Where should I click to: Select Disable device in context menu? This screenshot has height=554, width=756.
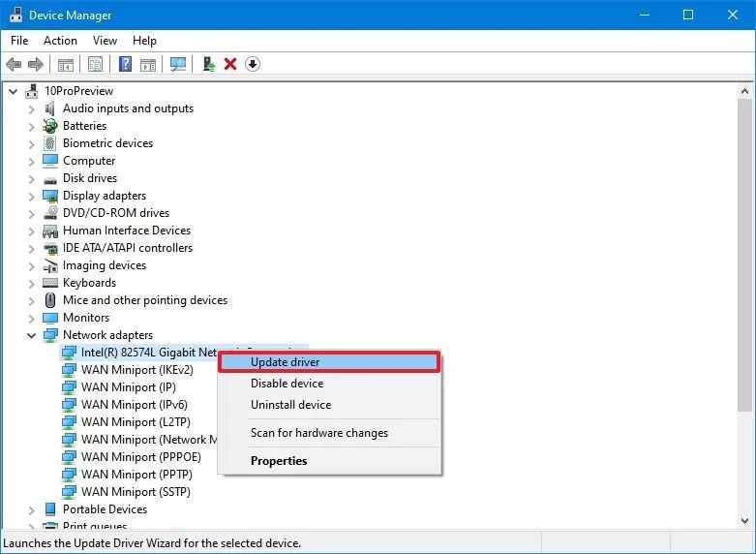click(x=287, y=384)
